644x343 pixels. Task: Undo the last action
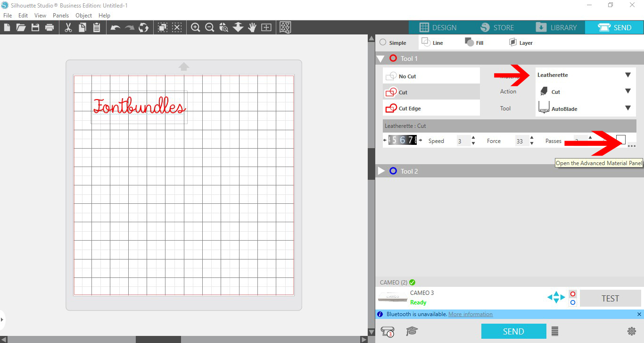(115, 28)
